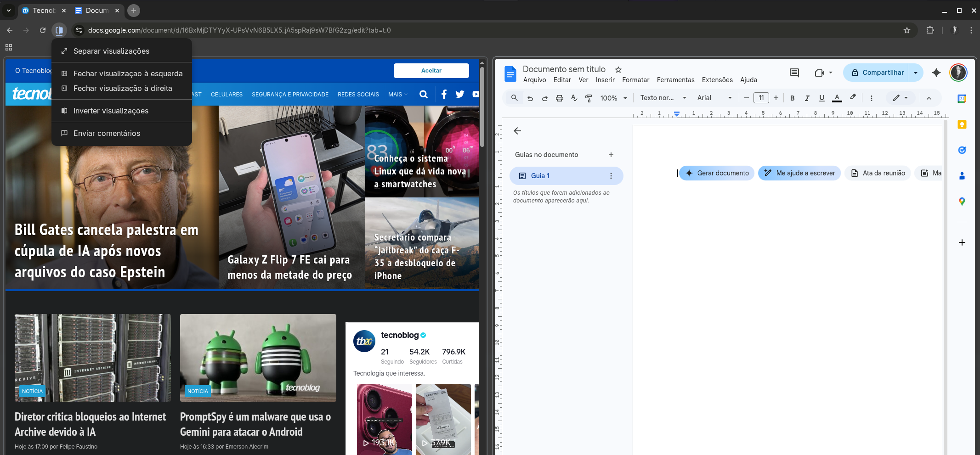
Task: Toggle bold formatting
Action: 792,98
